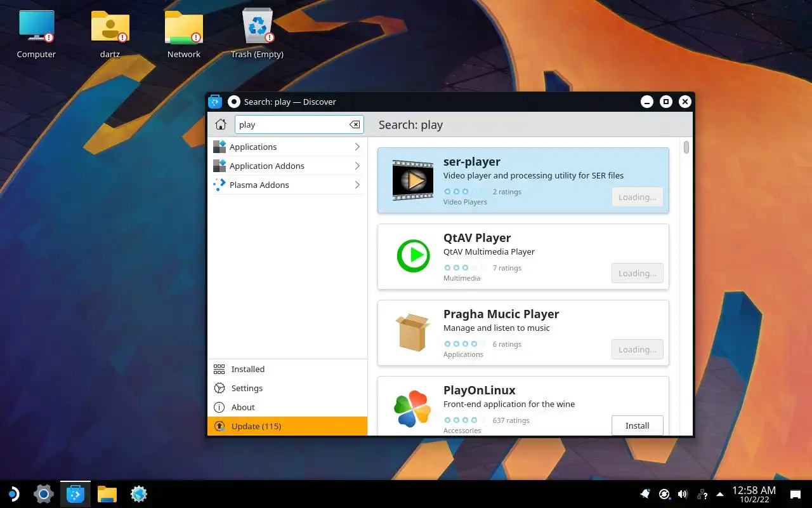Click the Settings sidebar icon

pos(219,388)
